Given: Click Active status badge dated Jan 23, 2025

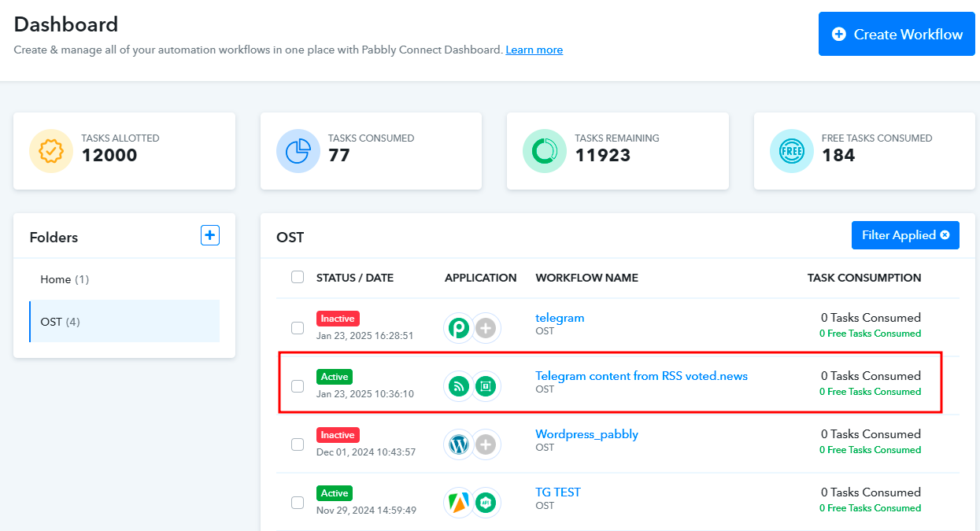Looking at the screenshot, I should tap(335, 377).
